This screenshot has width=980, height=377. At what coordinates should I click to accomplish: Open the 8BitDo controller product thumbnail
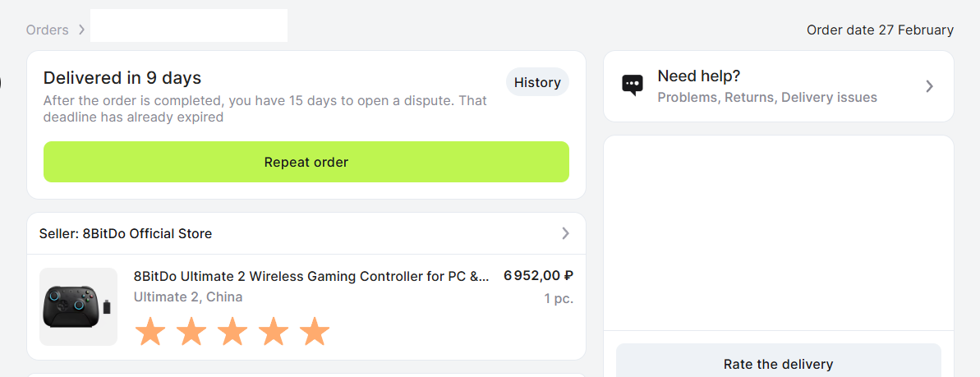click(x=78, y=306)
